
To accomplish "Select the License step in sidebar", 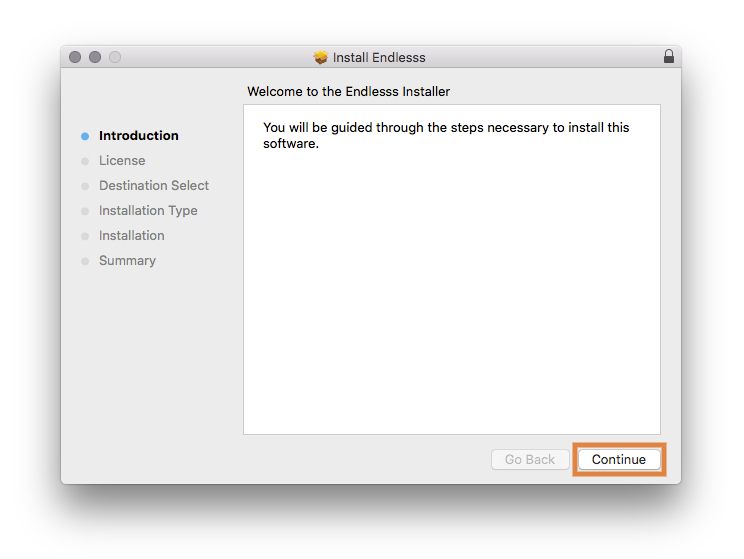I will point(122,160).
